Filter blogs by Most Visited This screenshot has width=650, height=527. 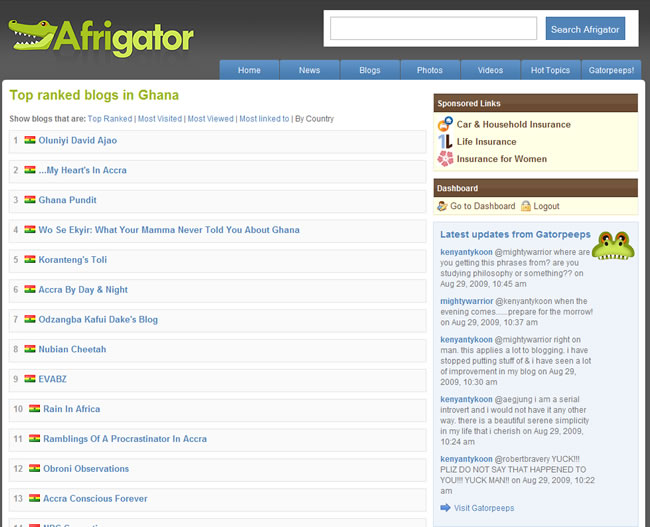tap(160, 119)
